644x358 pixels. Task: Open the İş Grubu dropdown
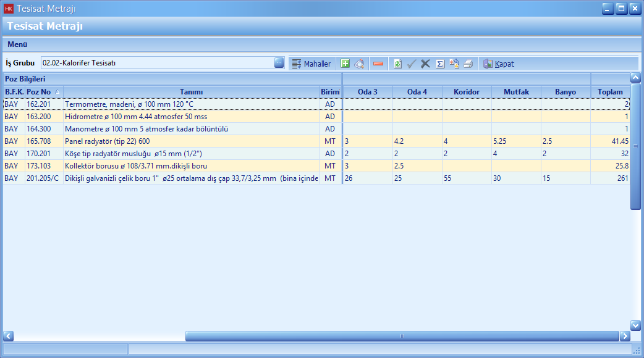tap(279, 63)
